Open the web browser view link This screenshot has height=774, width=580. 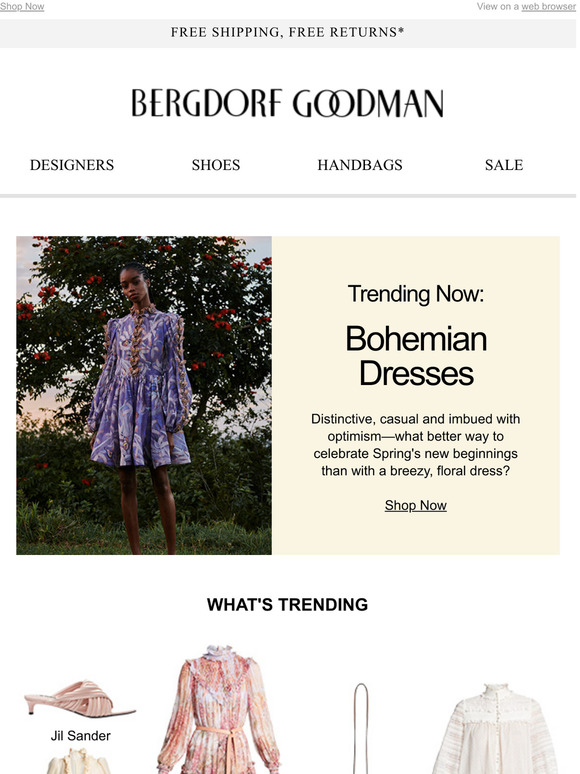point(548,6)
